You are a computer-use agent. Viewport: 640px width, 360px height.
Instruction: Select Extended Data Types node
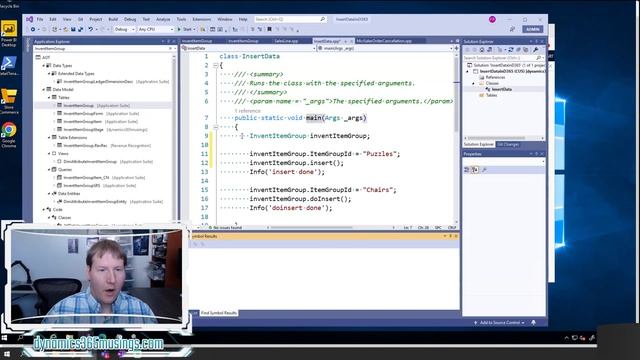tap(76, 73)
